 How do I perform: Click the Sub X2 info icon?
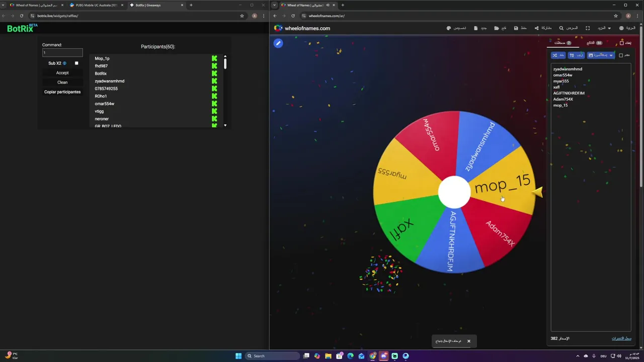64,63
